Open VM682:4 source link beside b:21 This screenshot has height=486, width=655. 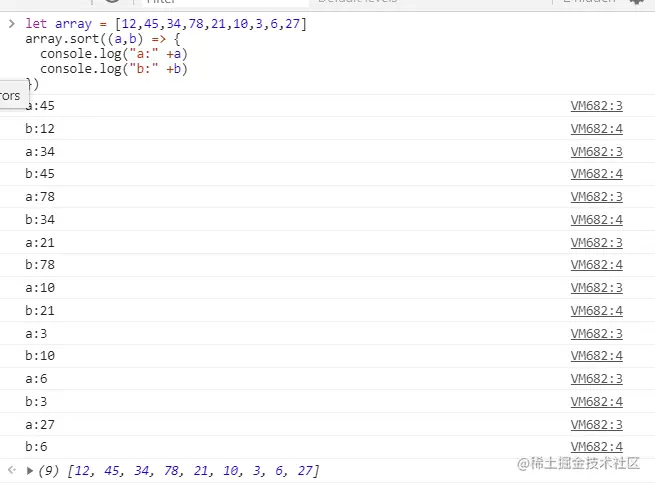coord(597,311)
